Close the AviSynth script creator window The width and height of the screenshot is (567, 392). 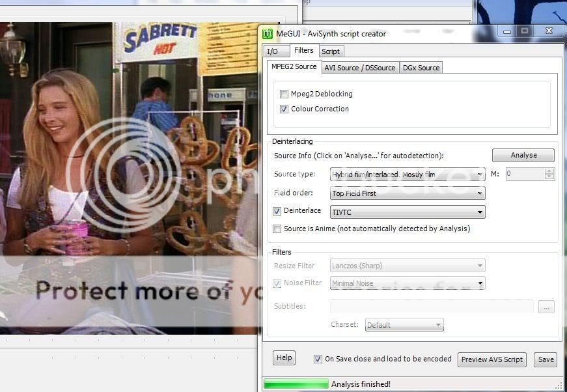(549, 31)
